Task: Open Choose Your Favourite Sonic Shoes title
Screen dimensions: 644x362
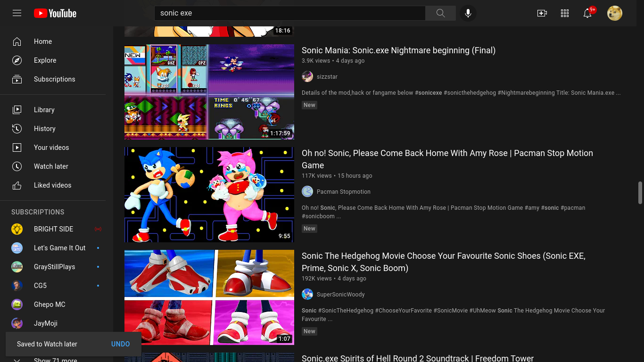Action: [444, 262]
